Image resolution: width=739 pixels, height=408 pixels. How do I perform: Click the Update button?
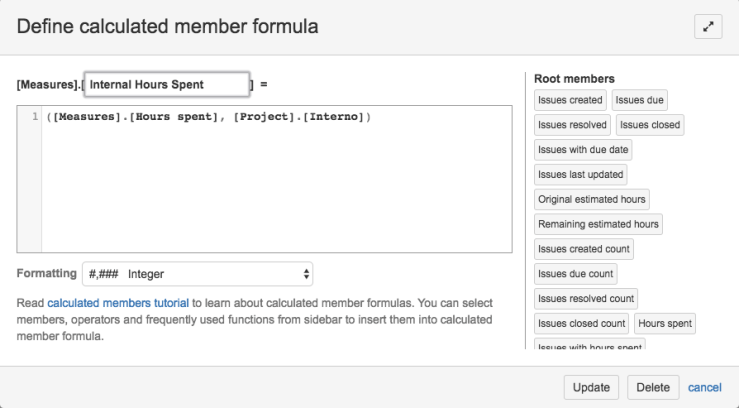pyautogui.click(x=591, y=387)
